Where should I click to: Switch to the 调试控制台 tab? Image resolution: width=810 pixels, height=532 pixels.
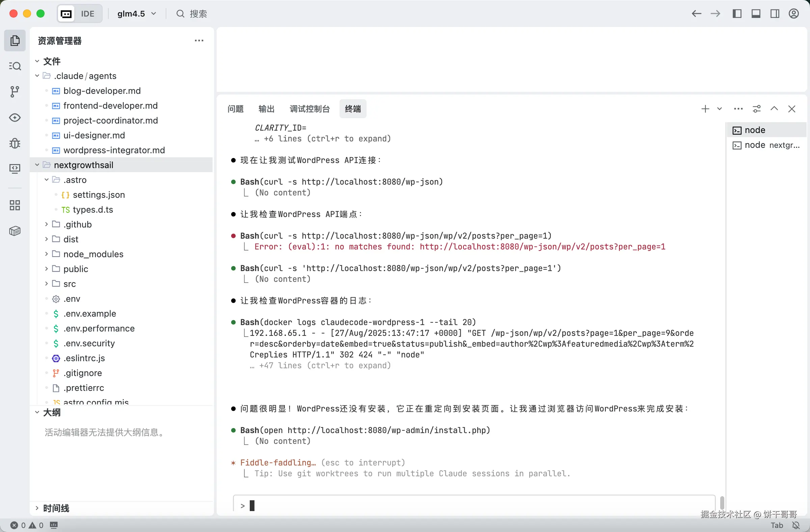(309, 109)
